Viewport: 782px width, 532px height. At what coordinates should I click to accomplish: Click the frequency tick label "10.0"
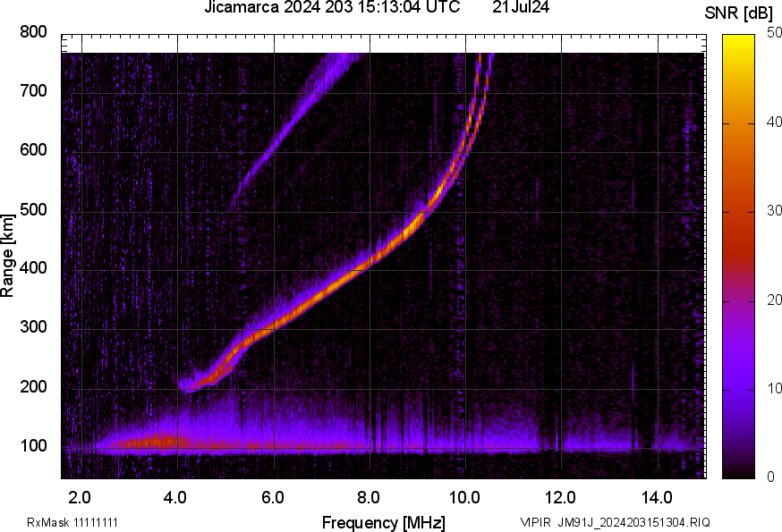coord(464,498)
